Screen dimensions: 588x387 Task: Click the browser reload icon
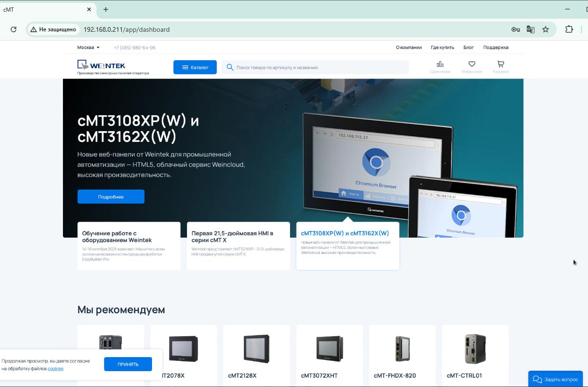point(14,29)
